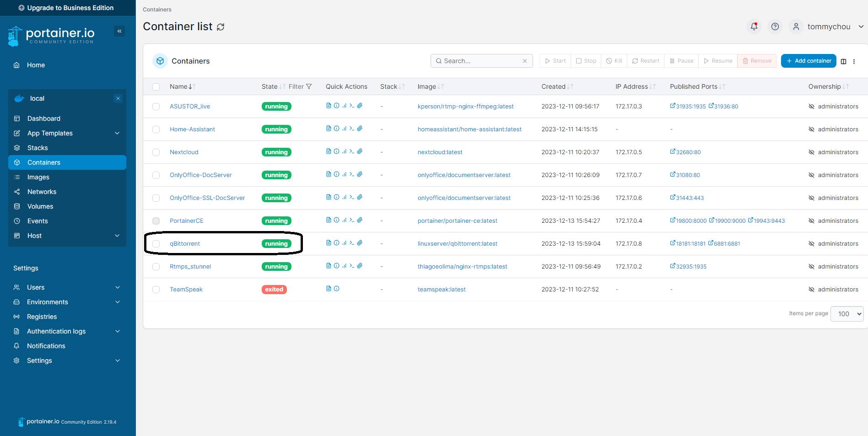Expand the Environments submenu

click(118, 302)
